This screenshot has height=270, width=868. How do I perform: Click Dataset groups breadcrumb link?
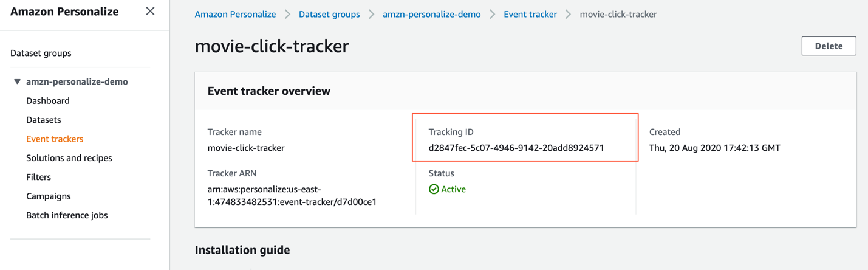tap(329, 14)
